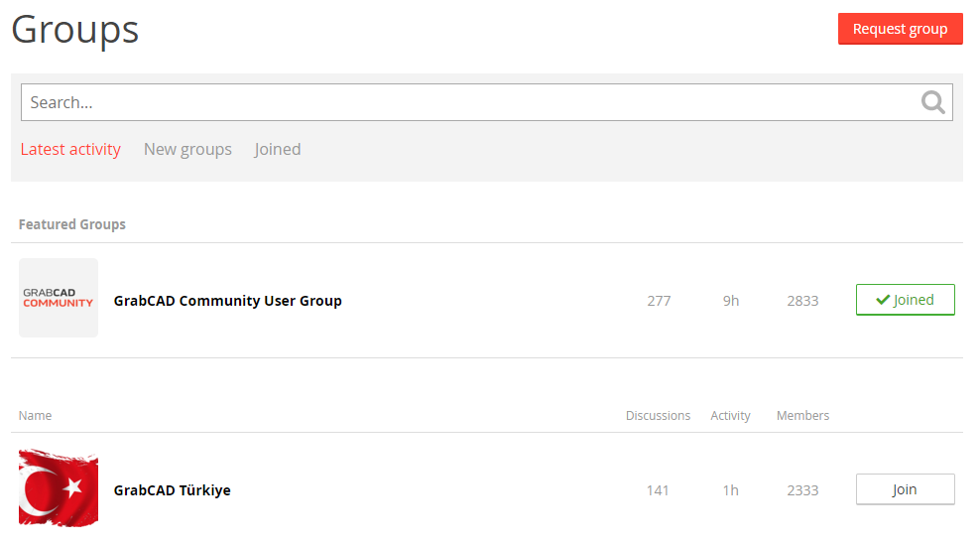Image resolution: width=980 pixels, height=545 pixels.
Task: Join the GrabCAD Türkiye group
Action: (x=905, y=489)
